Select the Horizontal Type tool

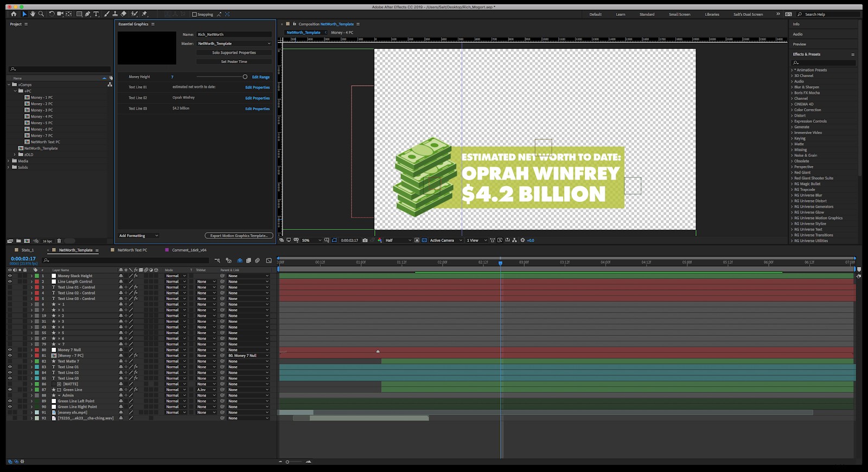pos(97,14)
